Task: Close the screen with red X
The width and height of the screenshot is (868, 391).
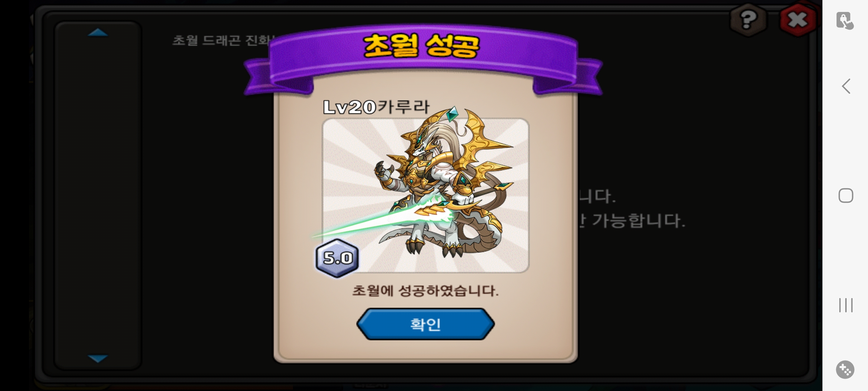Action: 798,20
